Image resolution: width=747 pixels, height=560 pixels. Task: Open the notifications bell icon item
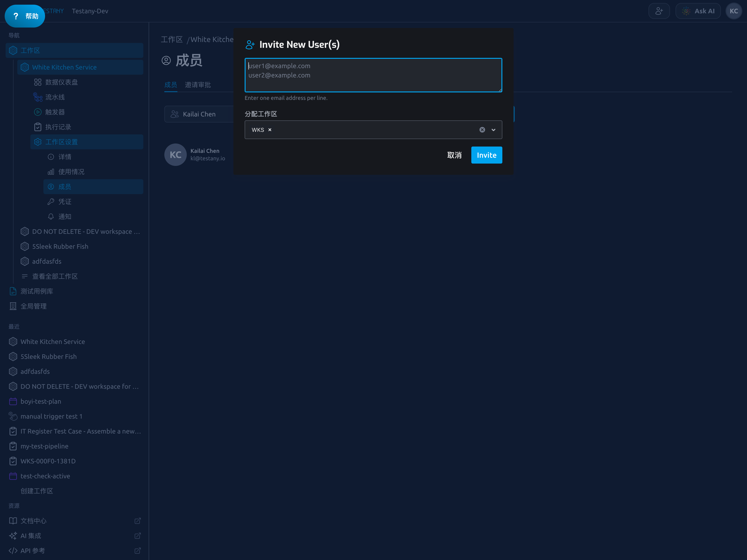coord(51,216)
